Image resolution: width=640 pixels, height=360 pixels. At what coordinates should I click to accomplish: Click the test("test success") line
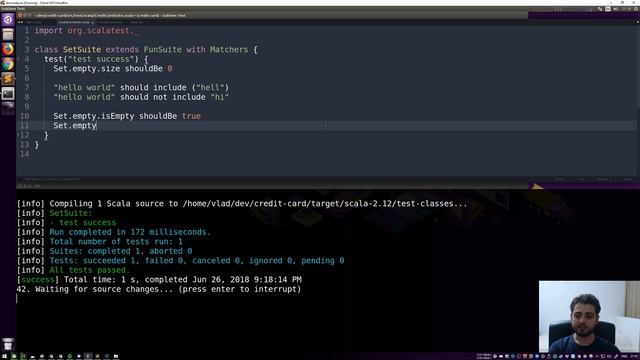click(x=96, y=59)
